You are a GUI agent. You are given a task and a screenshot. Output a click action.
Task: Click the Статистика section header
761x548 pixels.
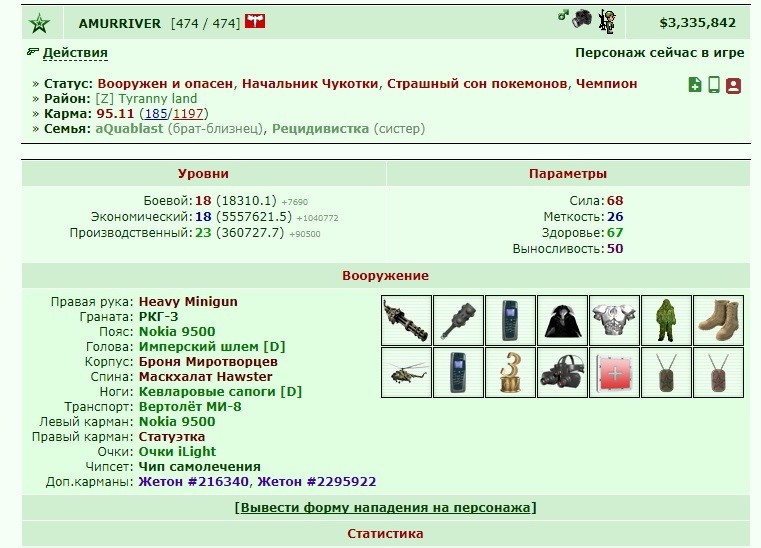tap(385, 534)
